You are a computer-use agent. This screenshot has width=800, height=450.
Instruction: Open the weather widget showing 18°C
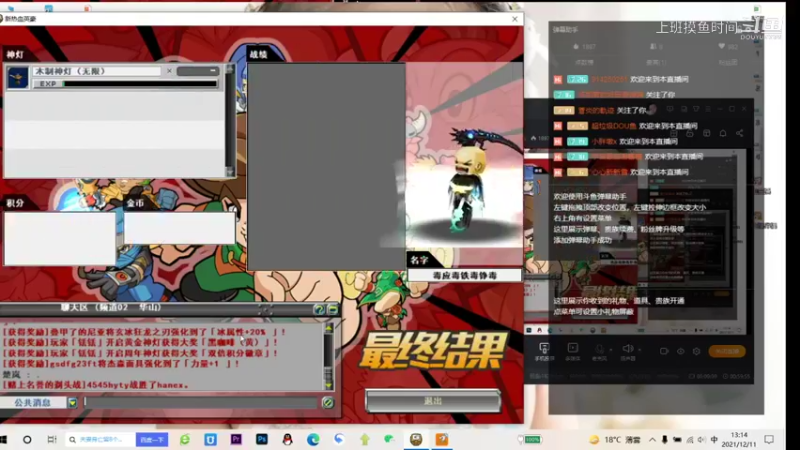pos(615,440)
